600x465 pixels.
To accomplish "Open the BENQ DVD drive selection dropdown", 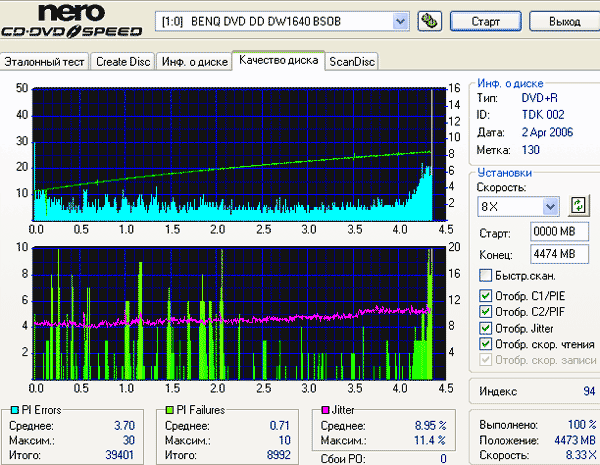I will point(400,21).
